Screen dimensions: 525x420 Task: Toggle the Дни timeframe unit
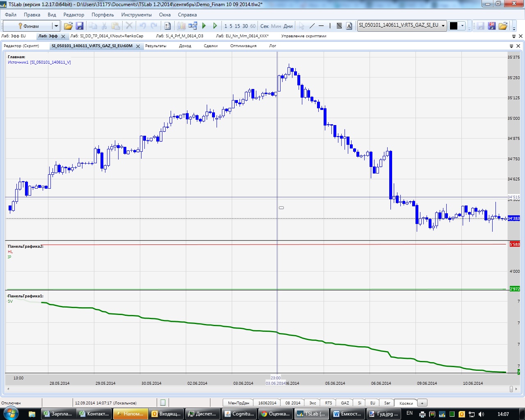coord(288,26)
